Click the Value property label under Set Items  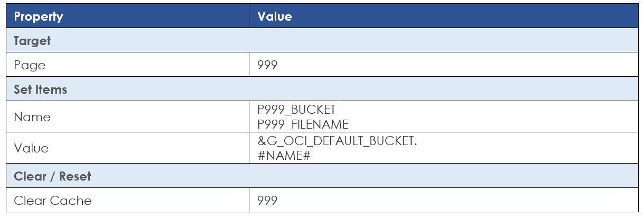[x=31, y=148]
